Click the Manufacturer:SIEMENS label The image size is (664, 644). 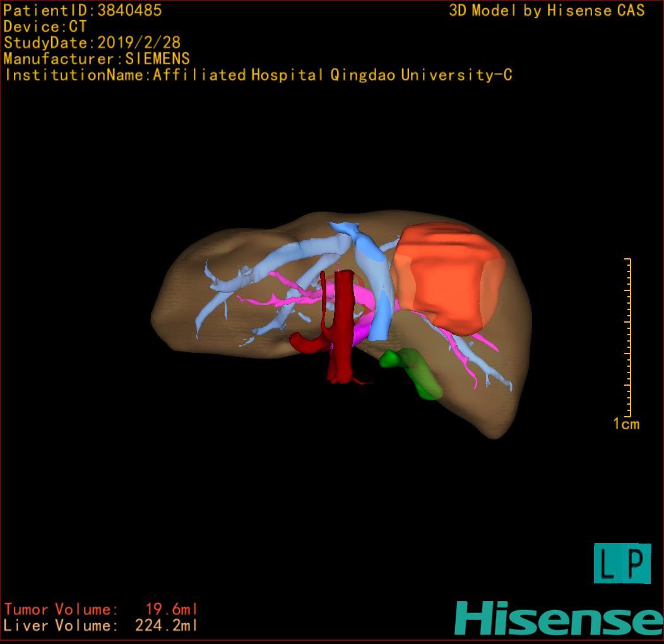97,59
